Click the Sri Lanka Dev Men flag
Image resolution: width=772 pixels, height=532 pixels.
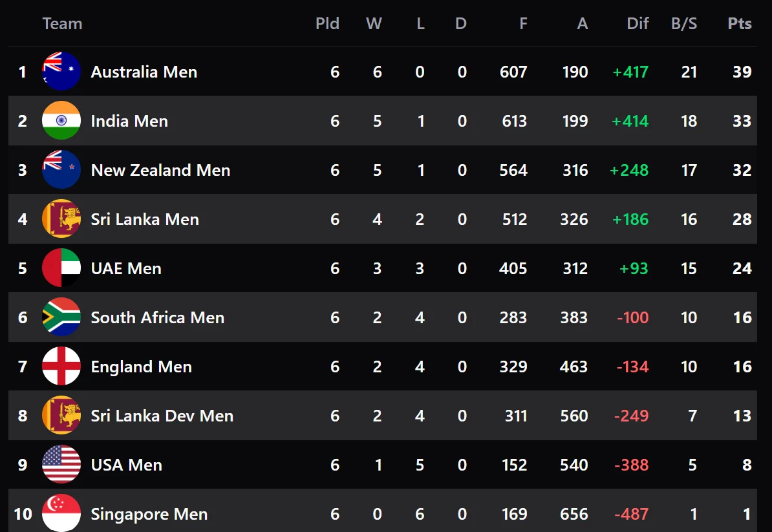click(61, 416)
